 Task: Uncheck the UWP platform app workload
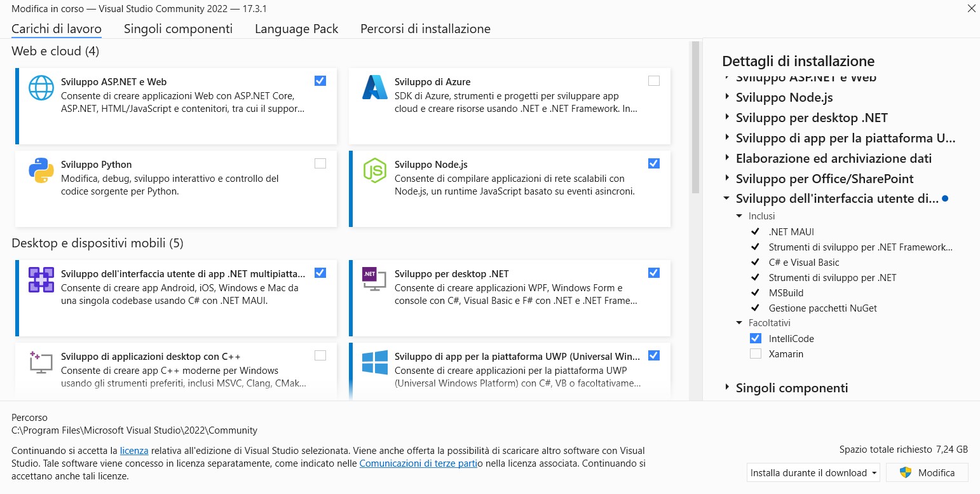pyautogui.click(x=654, y=355)
